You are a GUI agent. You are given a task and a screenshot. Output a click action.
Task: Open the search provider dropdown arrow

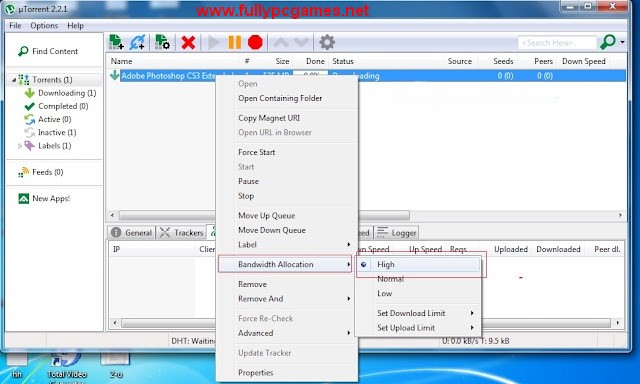pyautogui.click(x=622, y=42)
